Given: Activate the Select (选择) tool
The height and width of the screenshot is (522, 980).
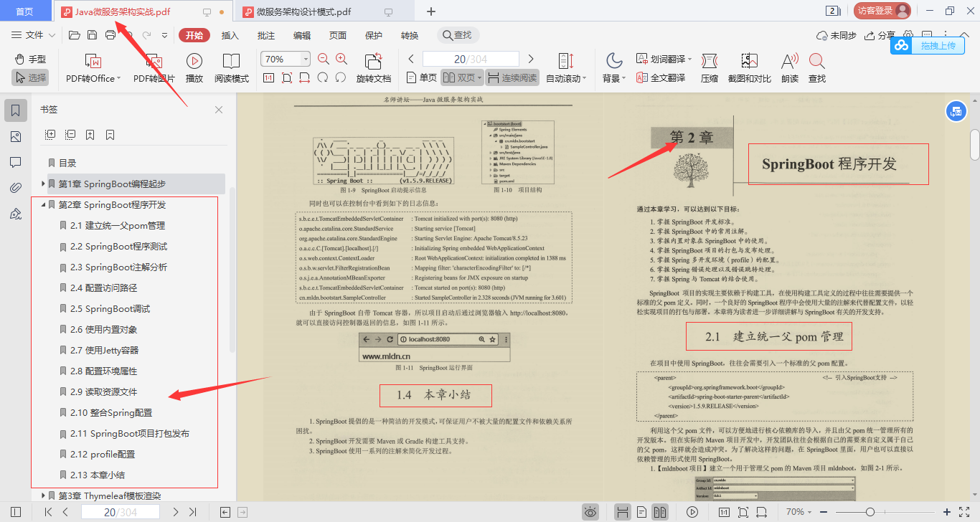Looking at the screenshot, I should [x=29, y=77].
